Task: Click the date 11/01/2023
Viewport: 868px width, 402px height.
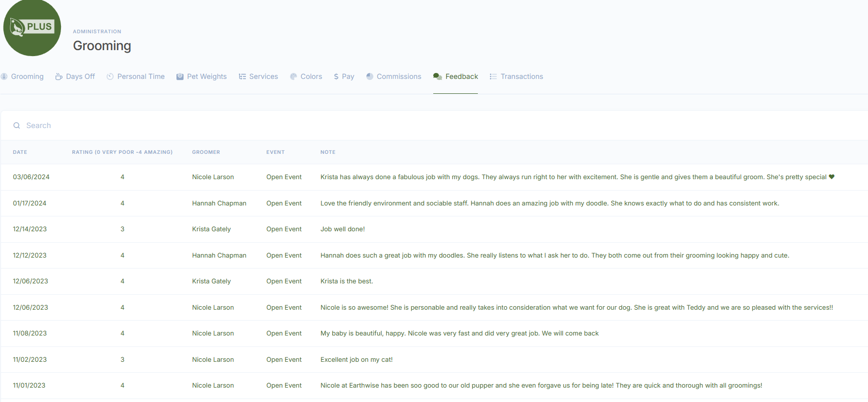Action: (x=29, y=386)
